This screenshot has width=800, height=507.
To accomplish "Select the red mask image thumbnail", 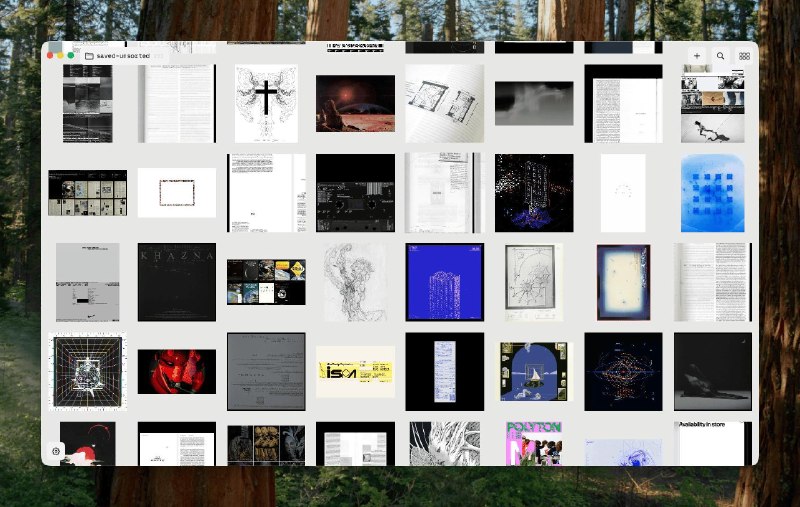I will coord(177,372).
